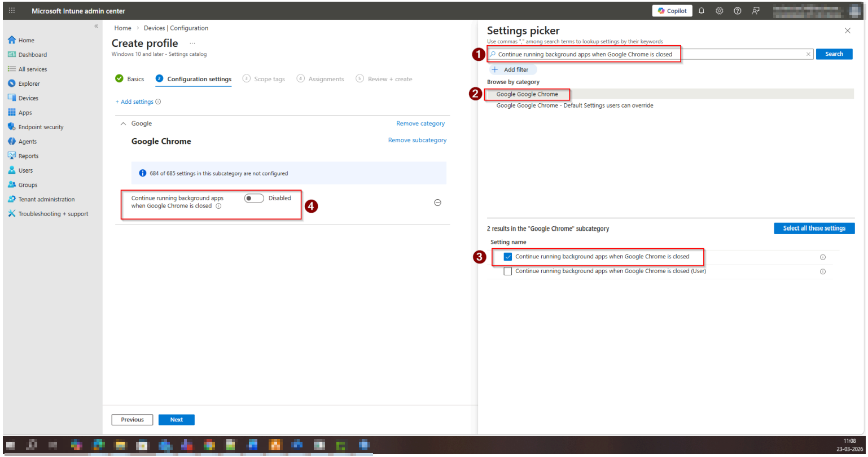Select the Review + create step tab
868x457 pixels.
pyautogui.click(x=384, y=79)
